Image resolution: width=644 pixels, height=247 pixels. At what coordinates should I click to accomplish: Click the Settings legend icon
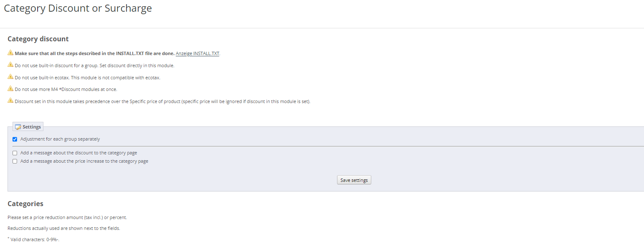[x=18, y=127]
